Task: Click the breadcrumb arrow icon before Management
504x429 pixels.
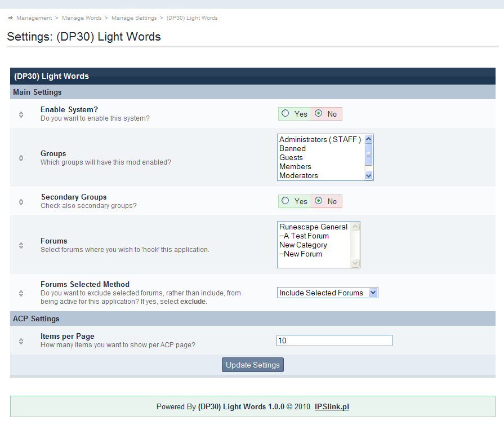Action: tap(11, 18)
